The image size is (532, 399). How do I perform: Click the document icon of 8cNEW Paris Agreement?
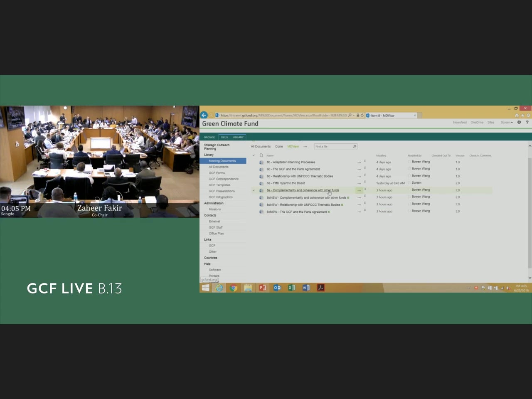tap(261, 212)
